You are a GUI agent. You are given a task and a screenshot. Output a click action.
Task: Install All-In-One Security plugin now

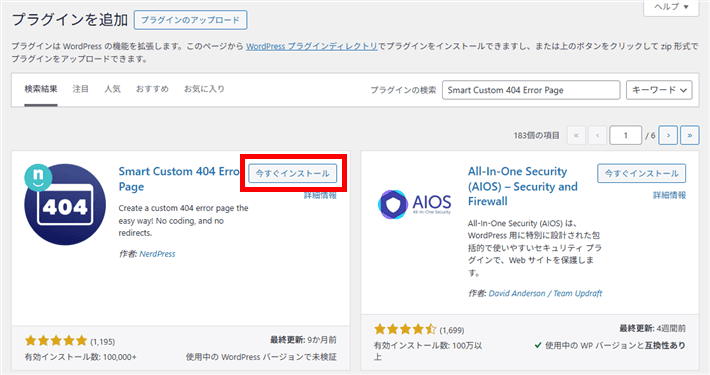pyautogui.click(x=642, y=173)
